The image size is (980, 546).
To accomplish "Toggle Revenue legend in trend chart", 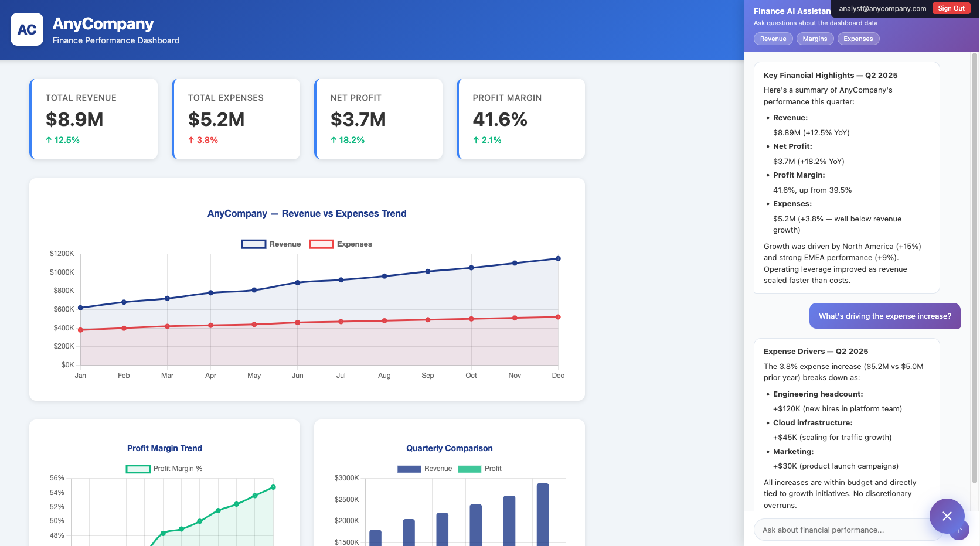I will pyautogui.click(x=271, y=244).
